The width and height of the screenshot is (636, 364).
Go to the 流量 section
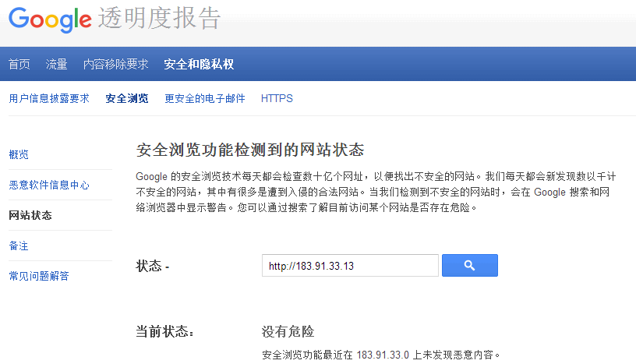point(57,64)
